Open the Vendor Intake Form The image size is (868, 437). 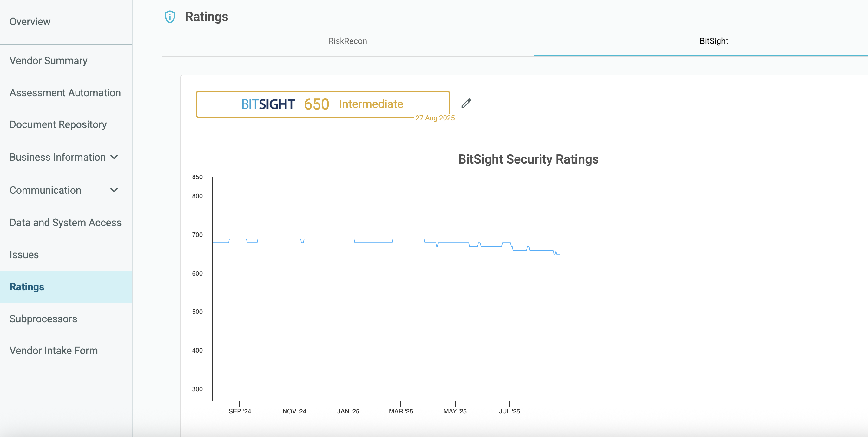pos(54,351)
